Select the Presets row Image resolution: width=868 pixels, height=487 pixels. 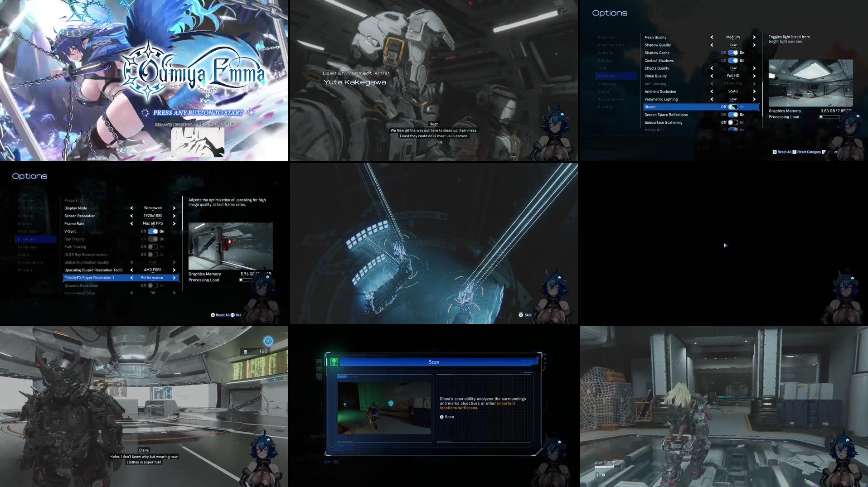coord(121,200)
